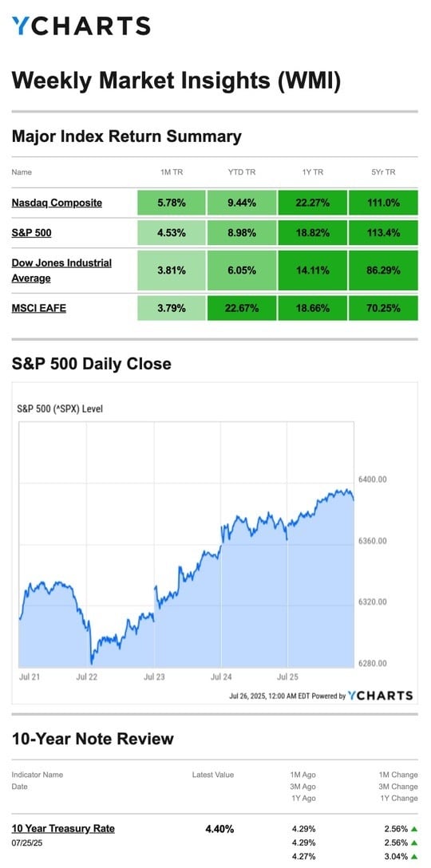Click the green 1M Change up arrow
This screenshot has width=431, height=868.
414,829
